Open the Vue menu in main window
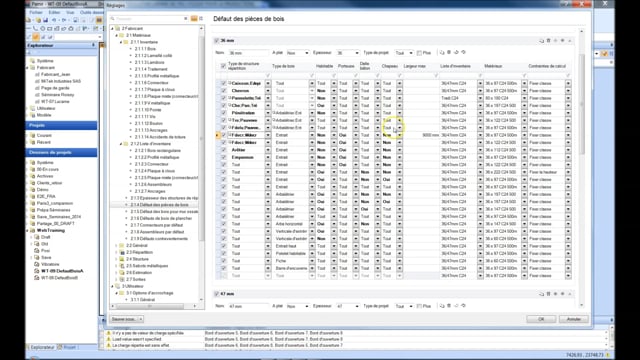 pyautogui.click(x=70, y=12)
